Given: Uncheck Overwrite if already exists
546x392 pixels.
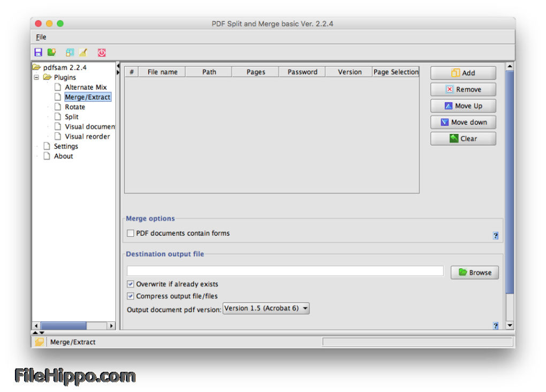Looking at the screenshot, I should (x=130, y=284).
